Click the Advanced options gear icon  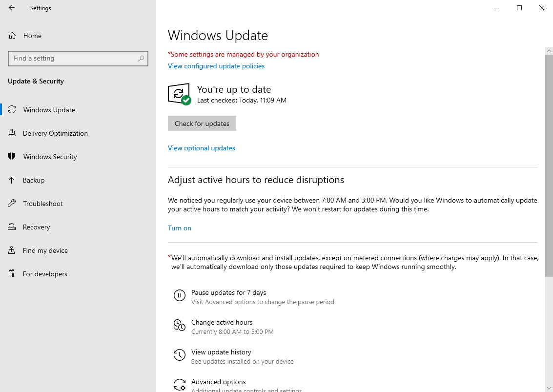(180, 385)
